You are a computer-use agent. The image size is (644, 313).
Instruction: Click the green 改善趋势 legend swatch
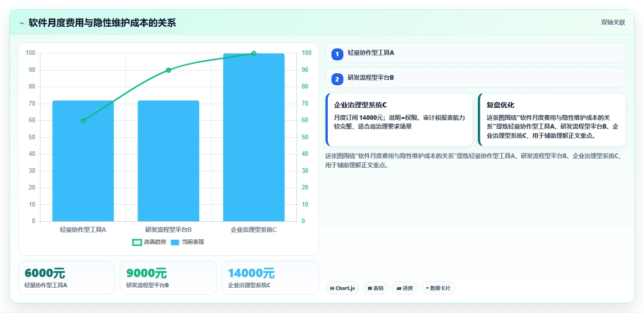[x=137, y=242]
